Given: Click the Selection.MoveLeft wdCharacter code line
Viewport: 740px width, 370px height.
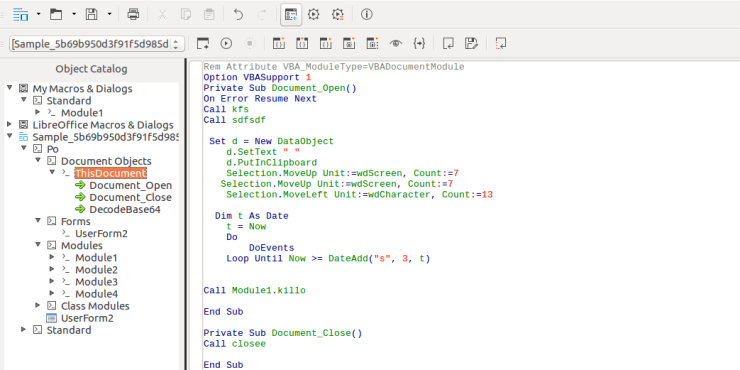Looking at the screenshot, I should 360,195.
